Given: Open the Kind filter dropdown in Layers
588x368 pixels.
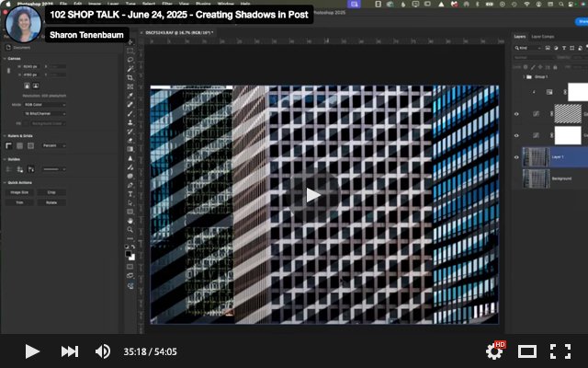Looking at the screenshot, I should 527,48.
